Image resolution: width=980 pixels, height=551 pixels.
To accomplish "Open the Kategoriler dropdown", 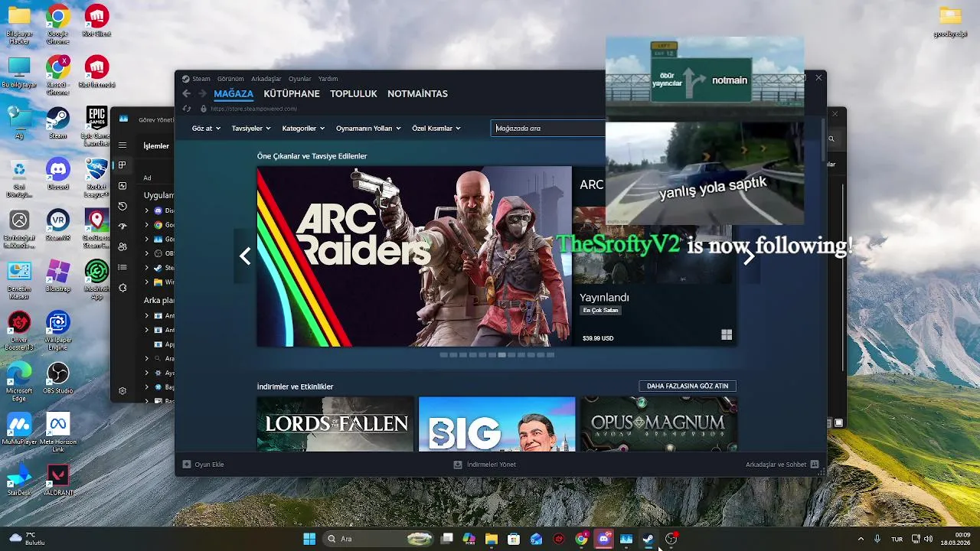I will [x=303, y=129].
